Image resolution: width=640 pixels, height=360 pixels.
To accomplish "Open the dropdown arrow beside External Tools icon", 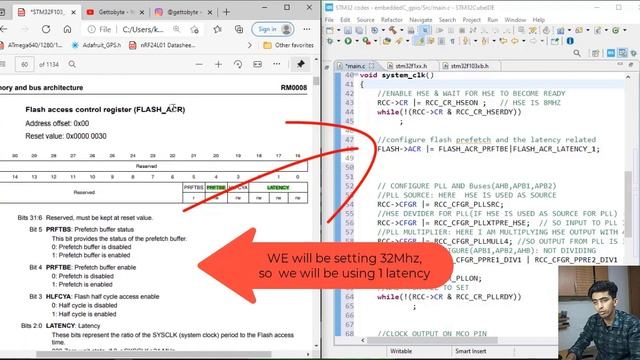I will pyautogui.click(x=376, y=41).
